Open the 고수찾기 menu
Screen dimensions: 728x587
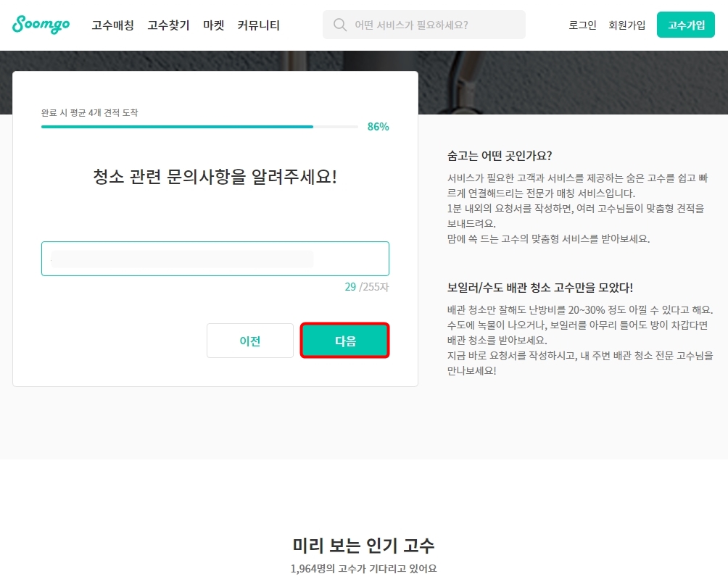click(167, 25)
